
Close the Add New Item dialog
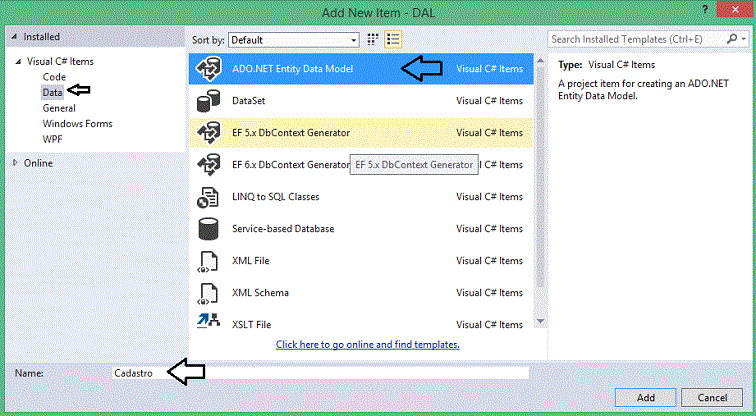point(735,9)
